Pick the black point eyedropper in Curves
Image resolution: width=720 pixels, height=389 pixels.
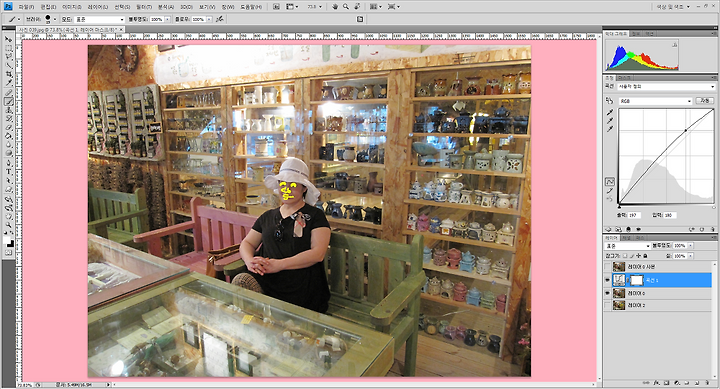[610, 113]
